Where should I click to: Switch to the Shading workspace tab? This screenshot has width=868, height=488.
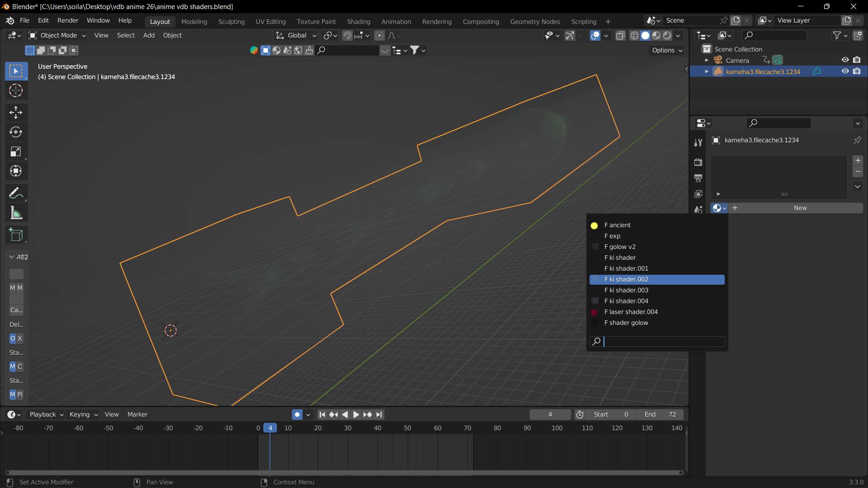(x=359, y=21)
